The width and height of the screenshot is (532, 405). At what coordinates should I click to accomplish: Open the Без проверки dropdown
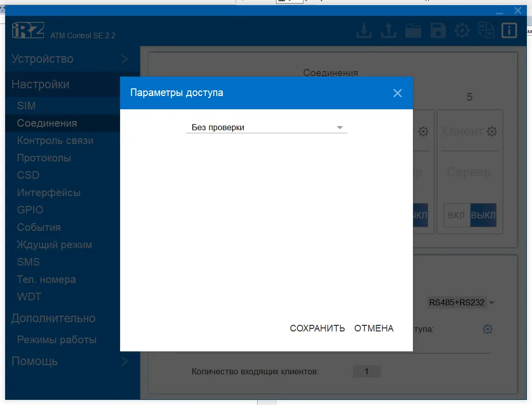click(267, 128)
